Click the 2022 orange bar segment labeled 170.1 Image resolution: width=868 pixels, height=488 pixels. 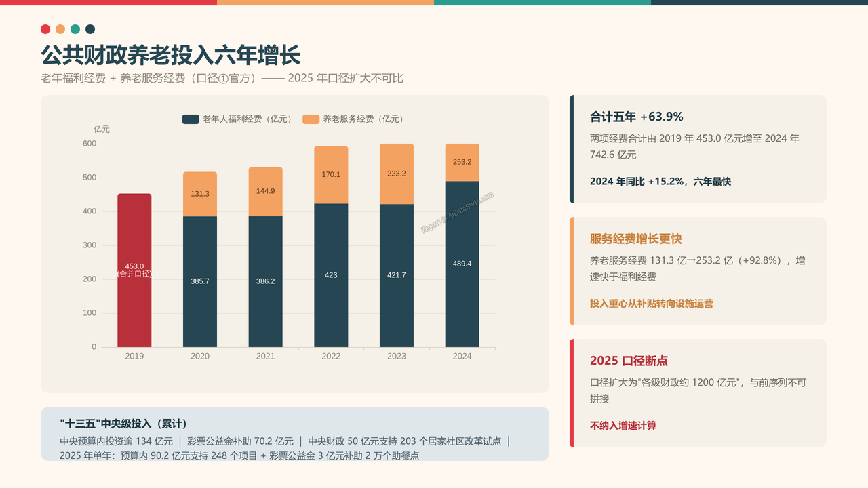point(331,175)
